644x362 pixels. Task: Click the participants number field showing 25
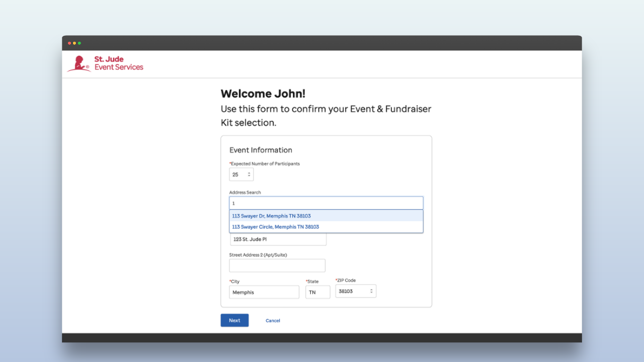pyautogui.click(x=237, y=174)
